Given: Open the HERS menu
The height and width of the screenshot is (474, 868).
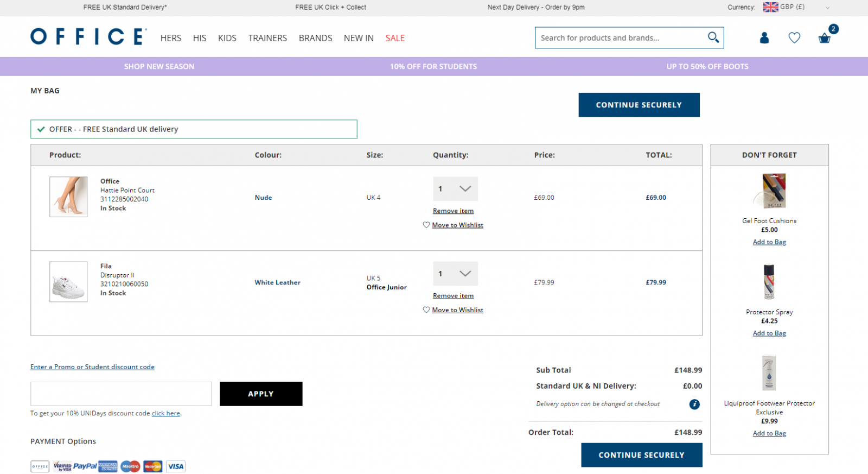Looking at the screenshot, I should pyautogui.click(x=171, y=38).
